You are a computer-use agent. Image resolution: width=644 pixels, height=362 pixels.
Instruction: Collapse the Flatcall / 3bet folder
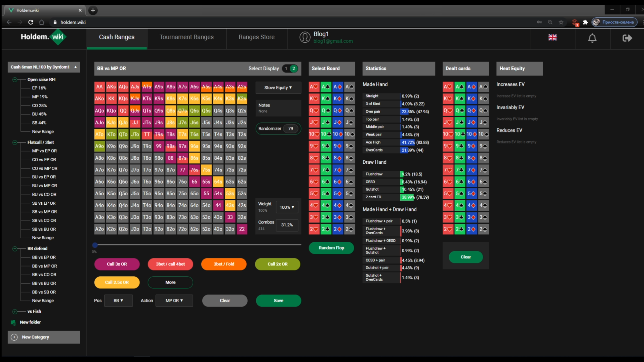point(15,143)
